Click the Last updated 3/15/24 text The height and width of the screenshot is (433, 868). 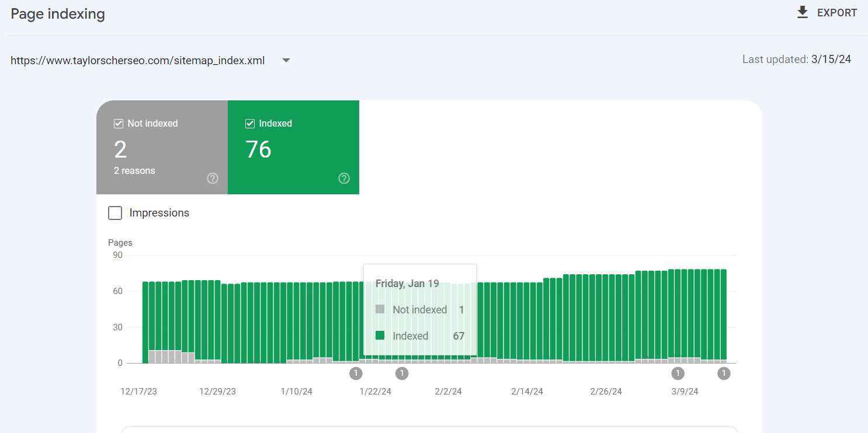(797, 60)
